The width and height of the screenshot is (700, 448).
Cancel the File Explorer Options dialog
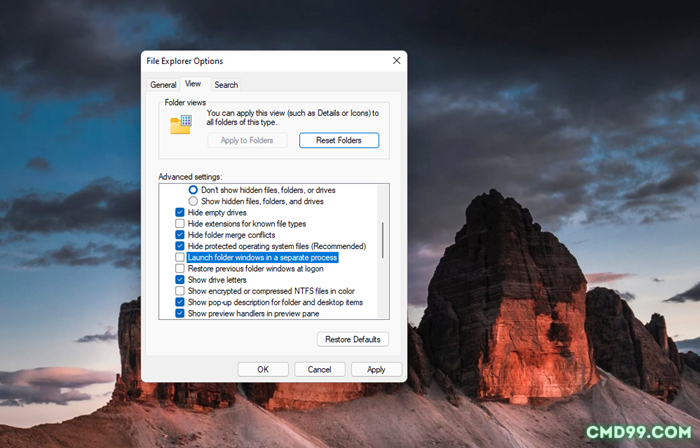coord(319,369)
